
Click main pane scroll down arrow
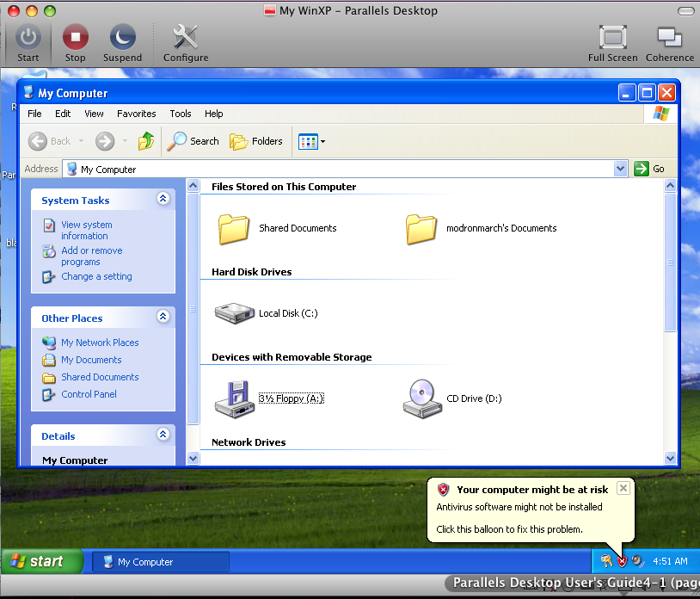point(670,458)
